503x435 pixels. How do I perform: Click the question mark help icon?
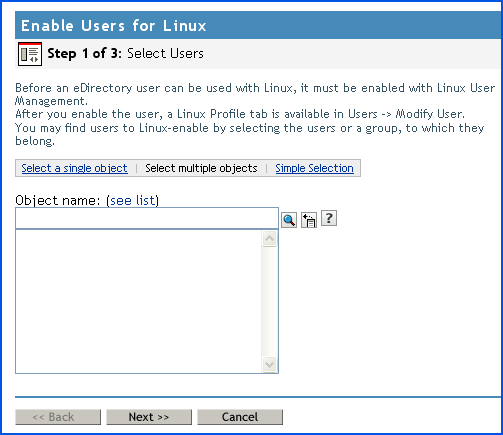click(329, 218)
